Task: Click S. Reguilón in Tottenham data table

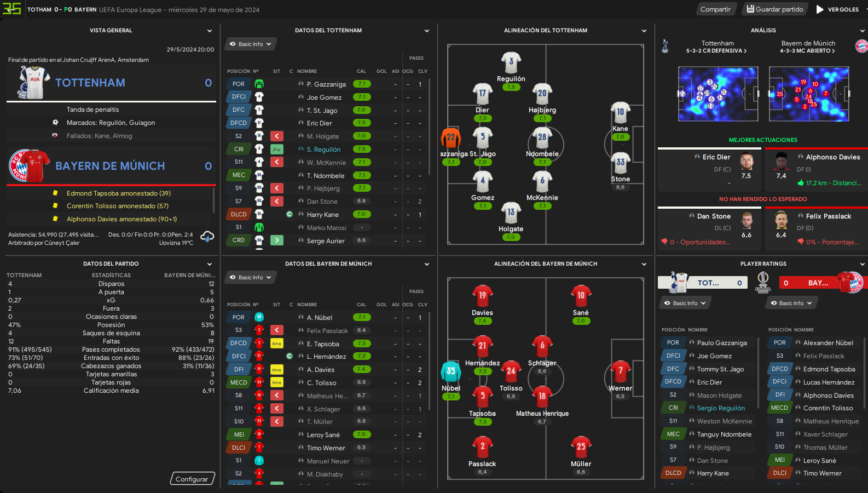Action: pos(323,149)
